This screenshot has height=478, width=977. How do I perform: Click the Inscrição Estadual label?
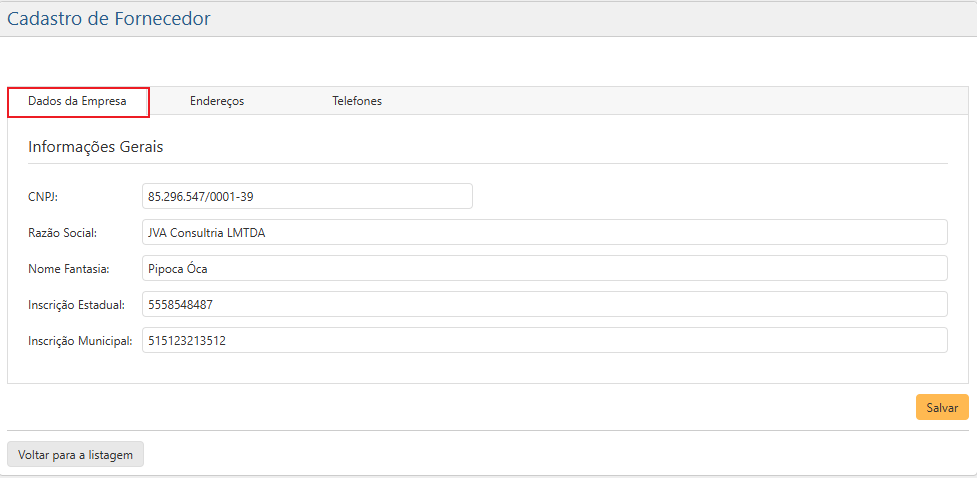coord(76,305)
